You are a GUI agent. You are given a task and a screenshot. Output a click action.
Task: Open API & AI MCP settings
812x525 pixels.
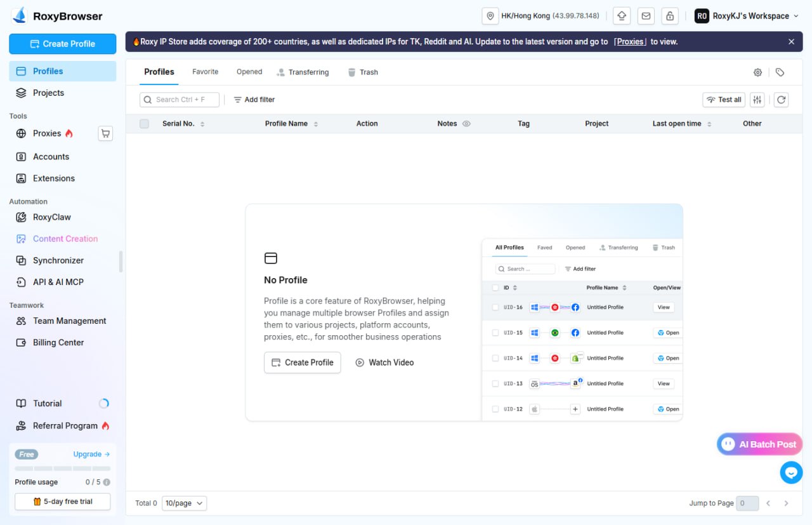click(62, 282)
